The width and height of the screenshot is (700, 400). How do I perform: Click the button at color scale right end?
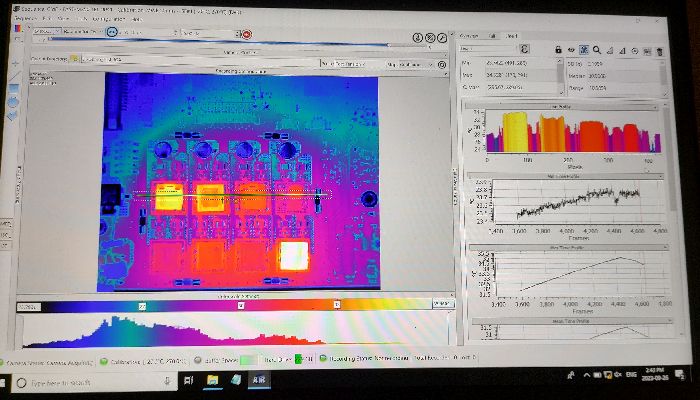[442, 304]
